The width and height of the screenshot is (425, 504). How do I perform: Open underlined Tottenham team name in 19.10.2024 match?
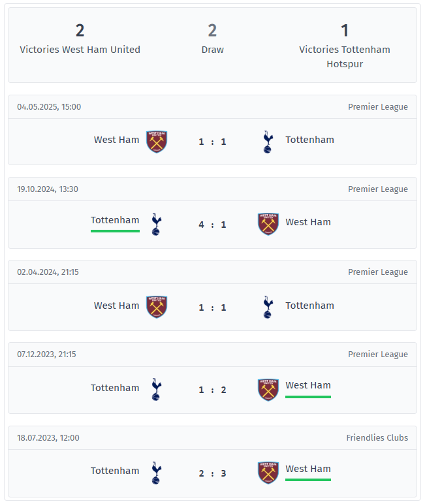(115, 220)
